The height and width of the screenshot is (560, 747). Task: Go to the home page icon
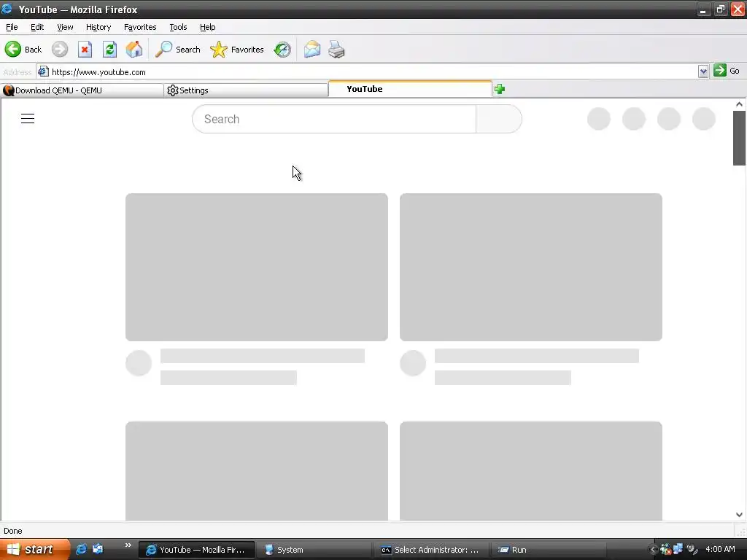134,49
